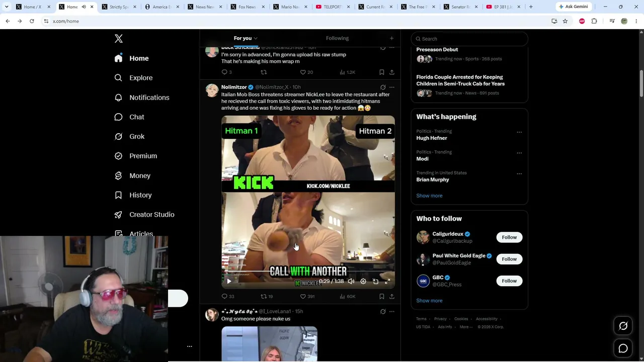Open Brian Murphy trend options
This screenshot has height=362, width=644.
click(x=519, y=174)
